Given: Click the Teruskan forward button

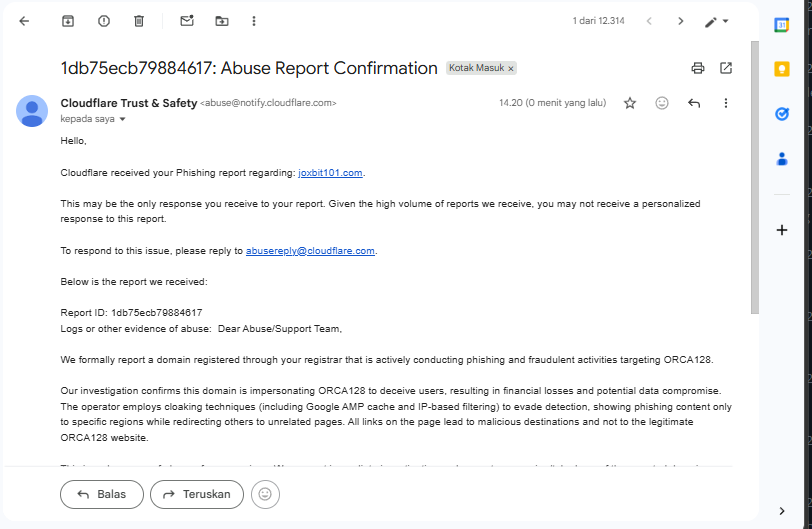Looking at the screenshot, I should [196, 494].
